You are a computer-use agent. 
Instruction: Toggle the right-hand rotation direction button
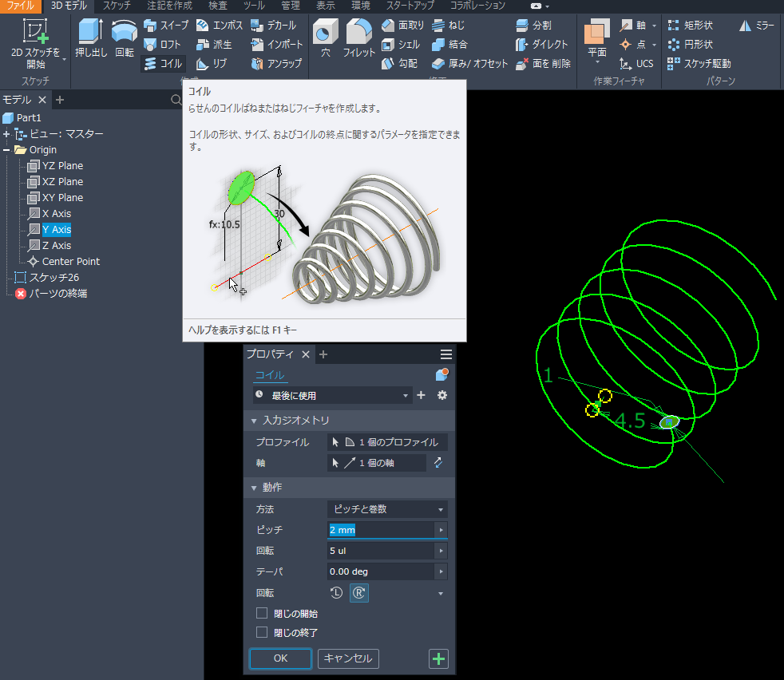click(x=359, y=593)
